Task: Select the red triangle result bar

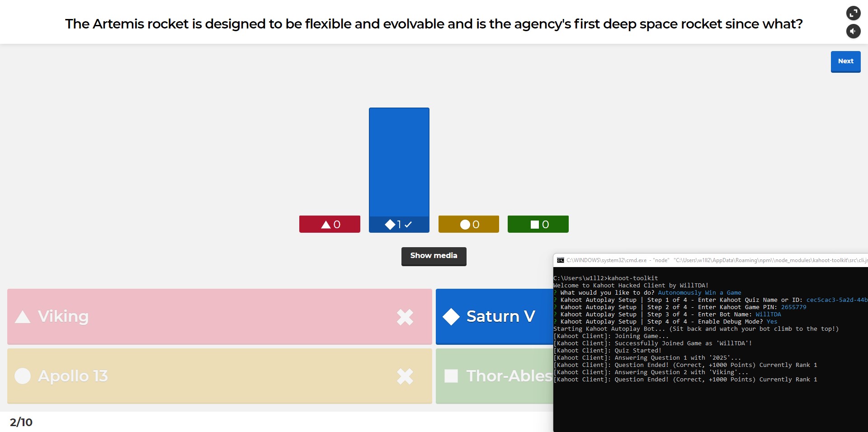Action: (x=330, y=224)
